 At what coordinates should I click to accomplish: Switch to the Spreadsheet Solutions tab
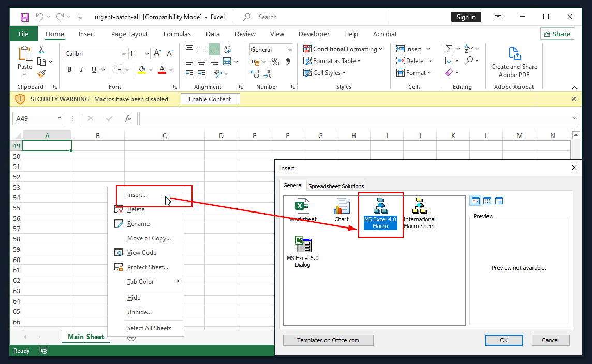coord(336,186)
